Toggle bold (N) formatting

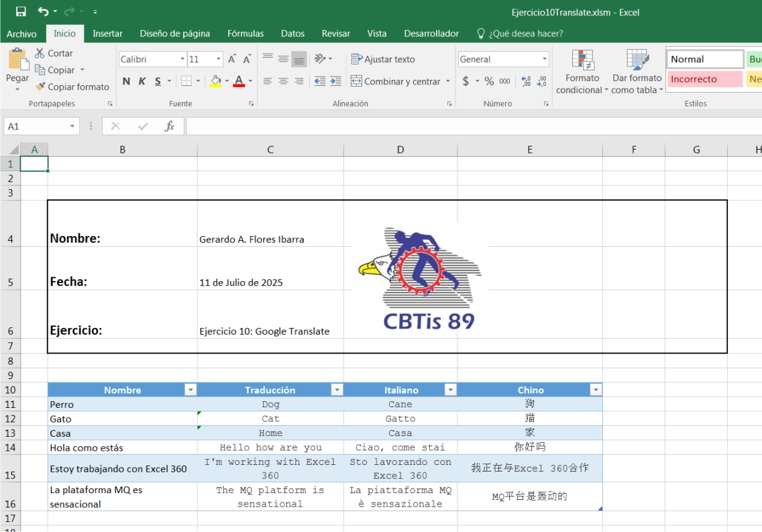click(126, 81)
